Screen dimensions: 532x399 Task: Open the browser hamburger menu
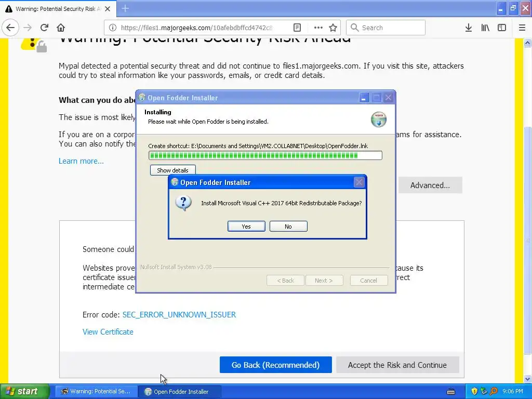pos(522,28)
